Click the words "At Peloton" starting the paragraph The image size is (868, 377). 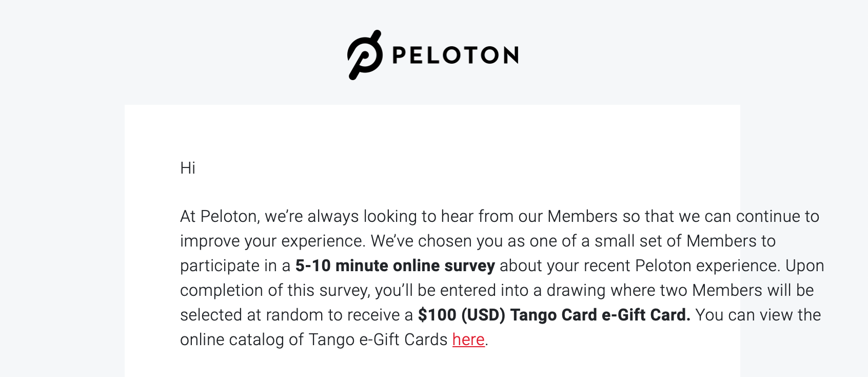(218, 216)
